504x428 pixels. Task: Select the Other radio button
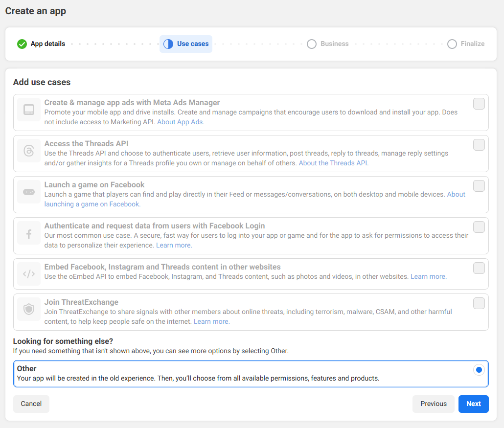tap(479, 370)
